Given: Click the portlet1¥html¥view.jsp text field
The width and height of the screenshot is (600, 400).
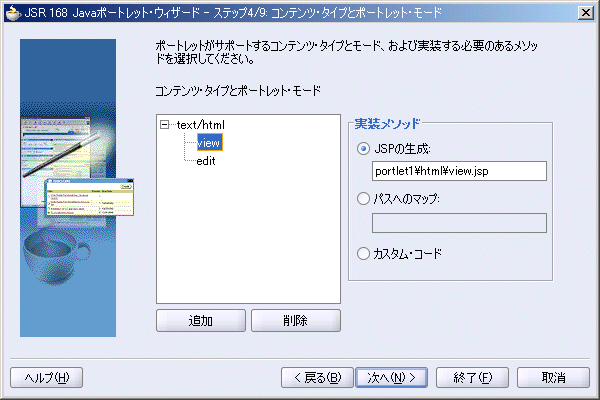Looking at the screenshot, I should 459,171.
